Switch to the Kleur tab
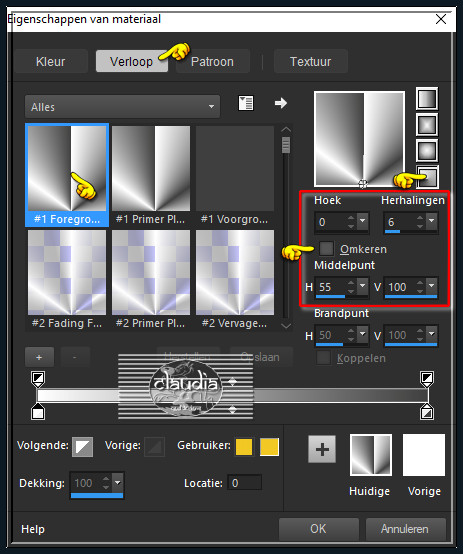Viewport: 463px width, 554px height. tap(51, 61)
